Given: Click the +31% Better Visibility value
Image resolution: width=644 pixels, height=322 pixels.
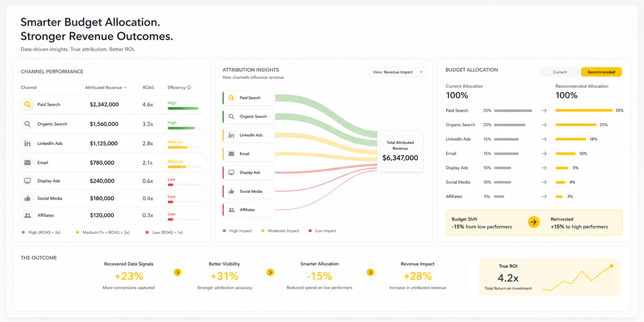Looking at the screenshot, I should [x=224, y=276].
